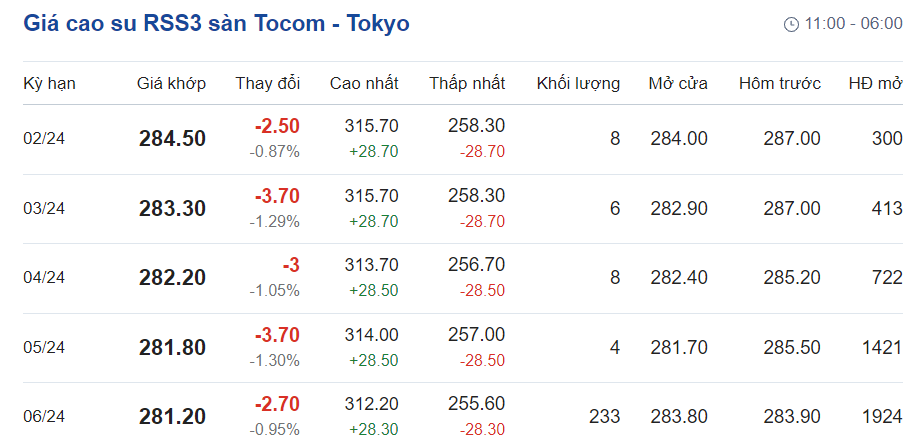This screenshot has width=917, height=447.
Task: Click the HĐ mở column header
Action: 875,83
